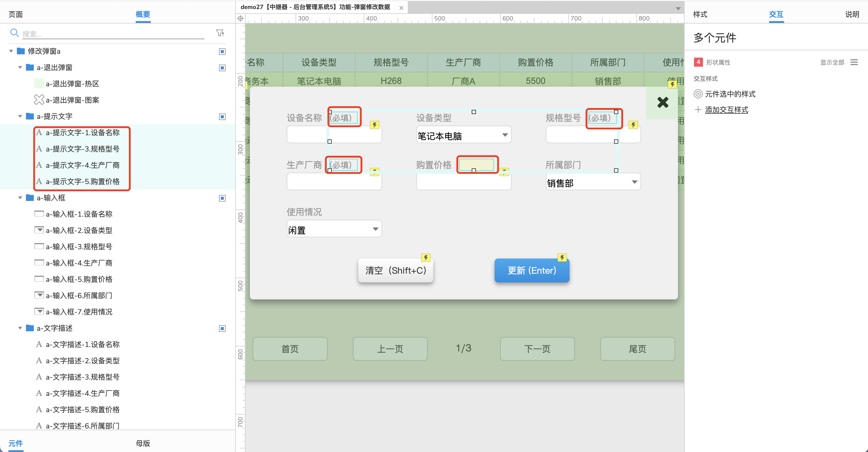Collapse the a-退出弹窗 tree node
This screenshot has height=452, width=868.
(x=20, y=67)
